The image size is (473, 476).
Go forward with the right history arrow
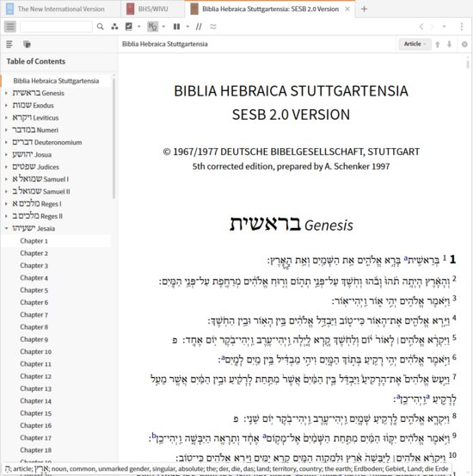(432, 27)
